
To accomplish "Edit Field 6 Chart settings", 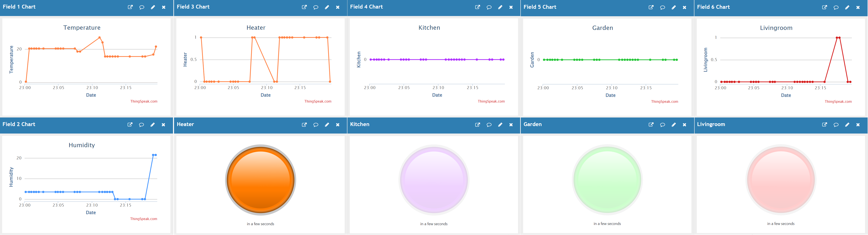I will (847, 7).
